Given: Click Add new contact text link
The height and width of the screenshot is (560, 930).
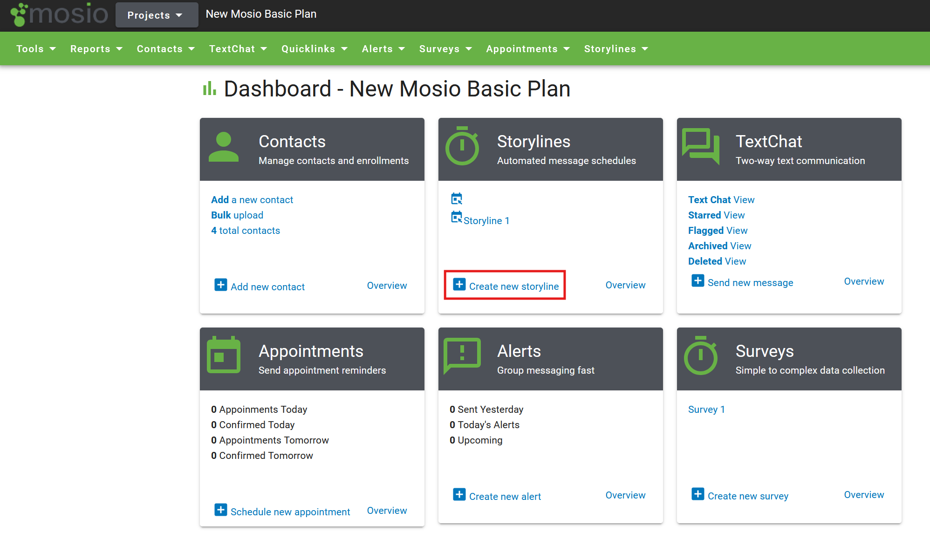Looking at the screenshot, I should coord(268,287).
